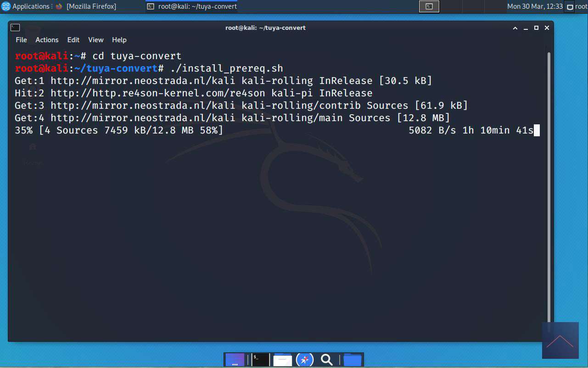The image size is (588, 368).
Task: Click the terminal window icon in title bar
Action: [x=15, y=28]
